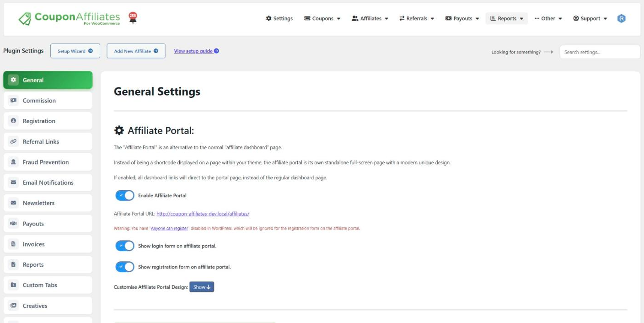Click the Affiliates people icon in top nav

(355, 18)
